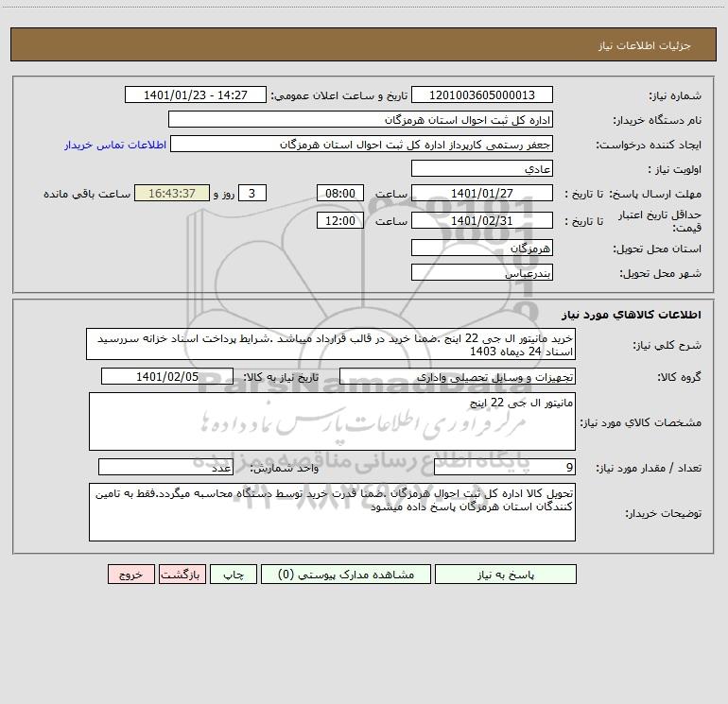
Task: Click the response deadline time 08:00
Action: (x=339, y=193)
